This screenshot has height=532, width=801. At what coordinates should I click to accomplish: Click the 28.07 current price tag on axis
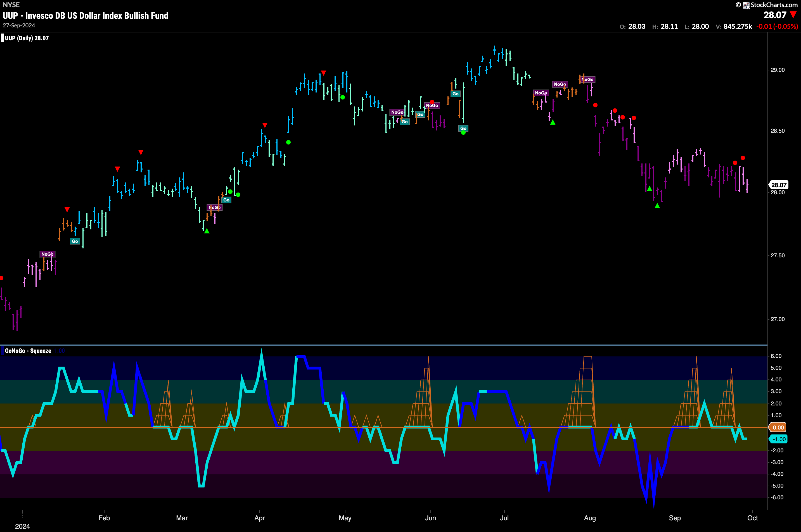(779, 185)
